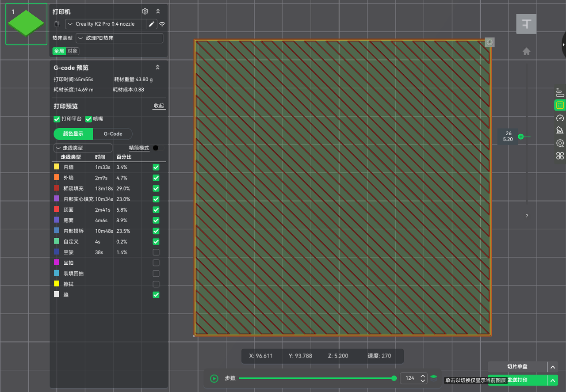566x392 pixels.
Task: Open the Creality K2 Pro printer dropdown
Action: click(x=106, y=24)
